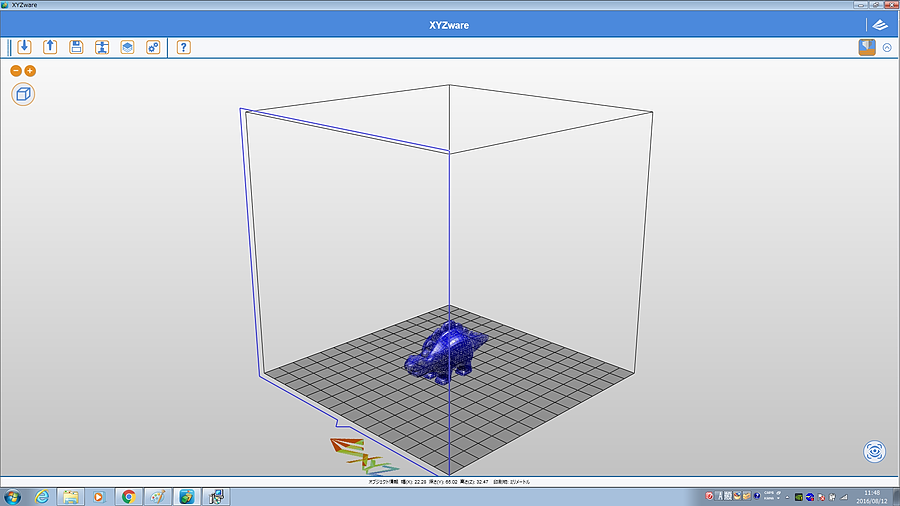This screenshot has height=506, width=900.
Task: Click the colored XYZ axis indicator
Action: (360, 455)
